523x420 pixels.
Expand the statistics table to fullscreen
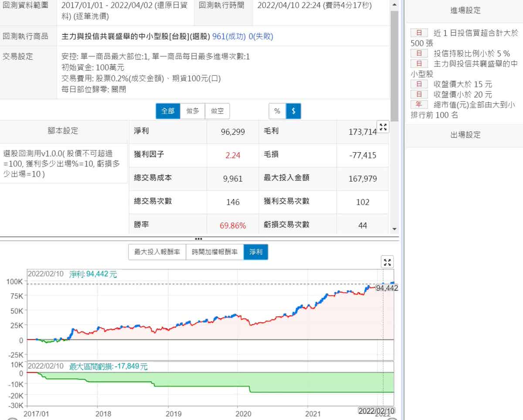click(x=383, y=127)
